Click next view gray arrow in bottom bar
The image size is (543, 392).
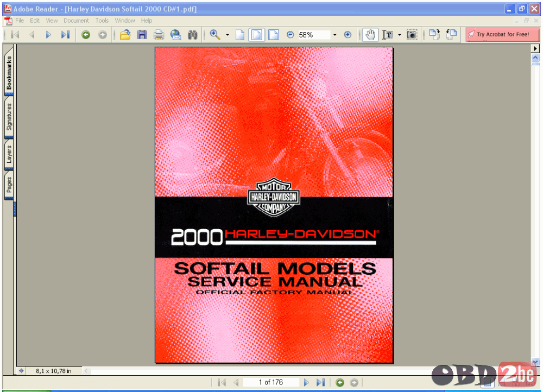tap(354, 382)
